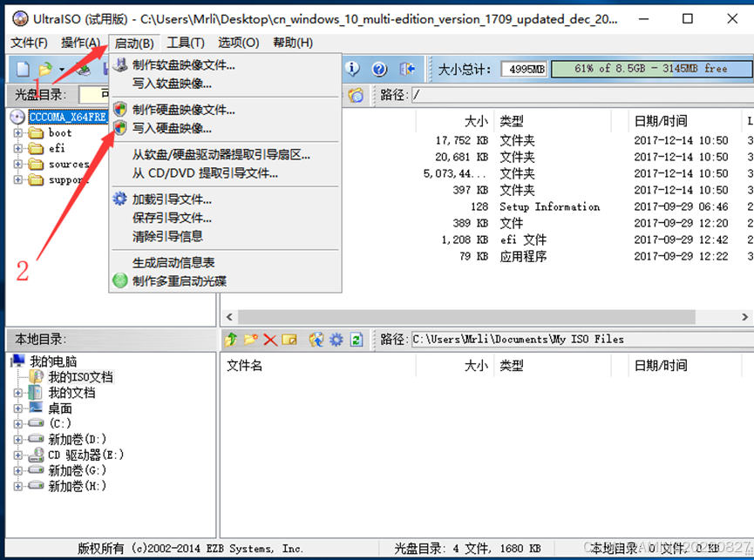Click the Info (i) toolbar icon
The width and height of the screenshot is (754, 560).
(352, 69)
